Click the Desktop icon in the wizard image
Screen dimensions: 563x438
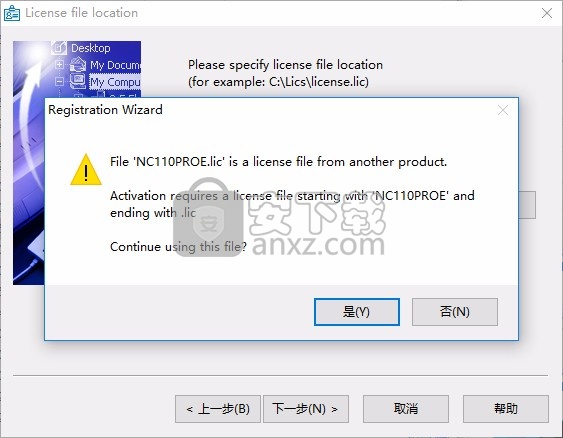point(59,47)
